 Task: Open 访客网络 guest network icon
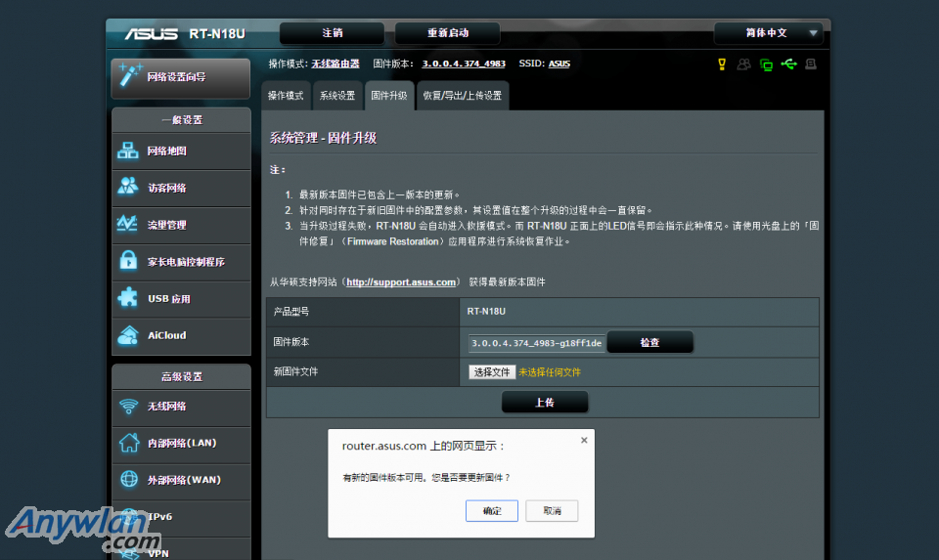pos(127,188)
